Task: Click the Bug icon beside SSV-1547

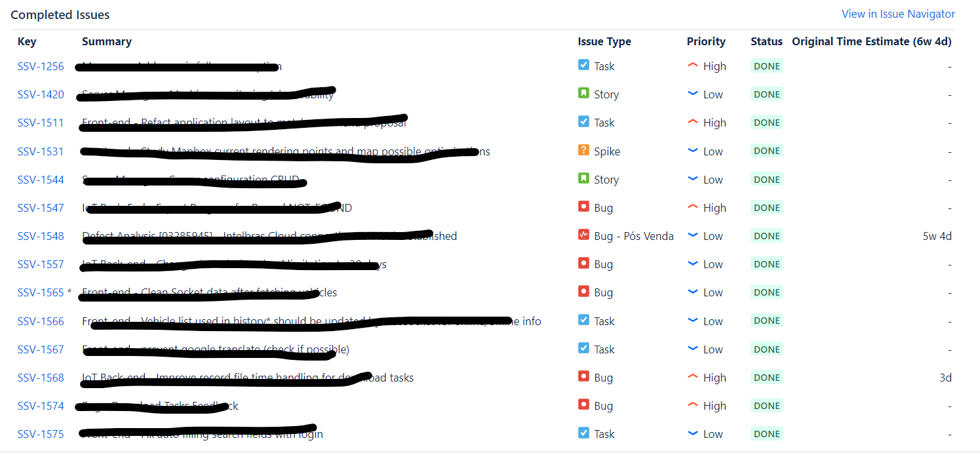Action: coord(583,207)
